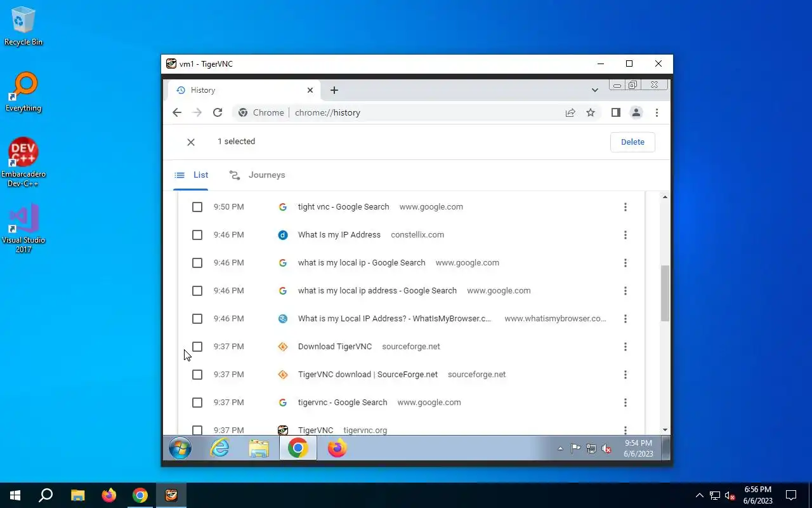812x508 pixels.
Task: Open host notification center icon
Action: pos(791,495)
